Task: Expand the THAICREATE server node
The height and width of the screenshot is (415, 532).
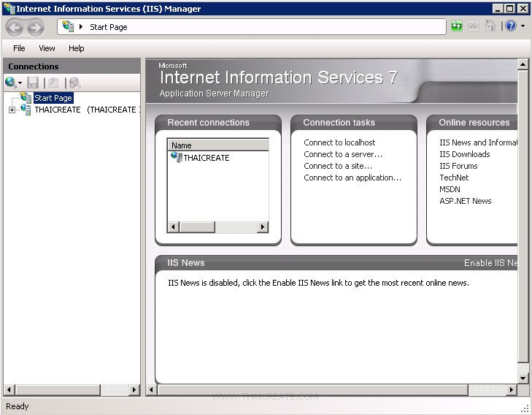Action: click(x=12, y=110)
